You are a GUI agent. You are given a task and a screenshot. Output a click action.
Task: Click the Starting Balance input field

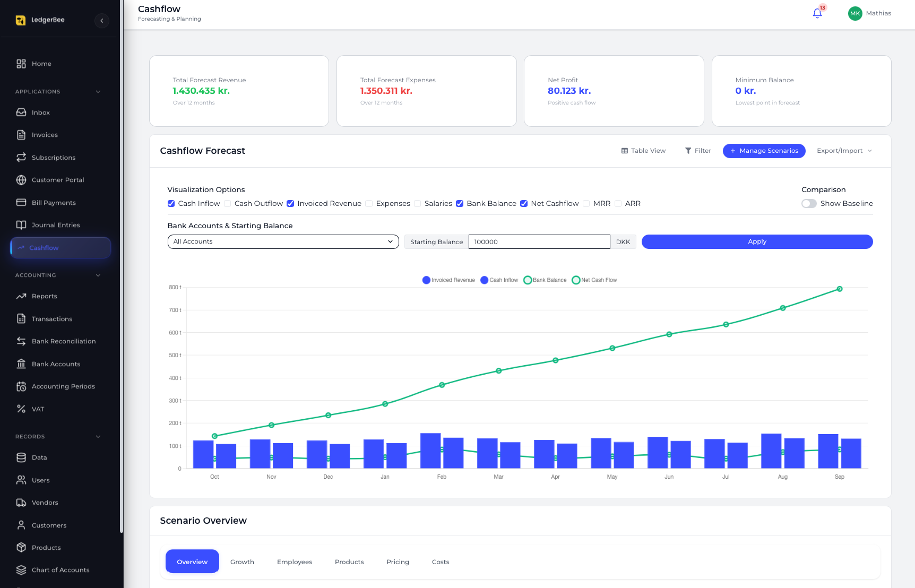[539, 242]
